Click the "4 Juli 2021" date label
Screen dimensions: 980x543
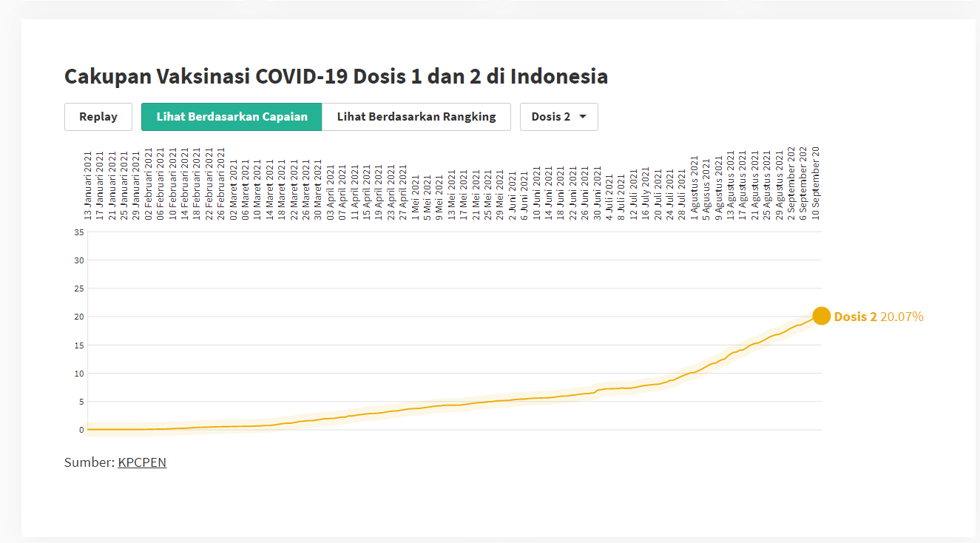pyautogui.click(x=609, y=198)
